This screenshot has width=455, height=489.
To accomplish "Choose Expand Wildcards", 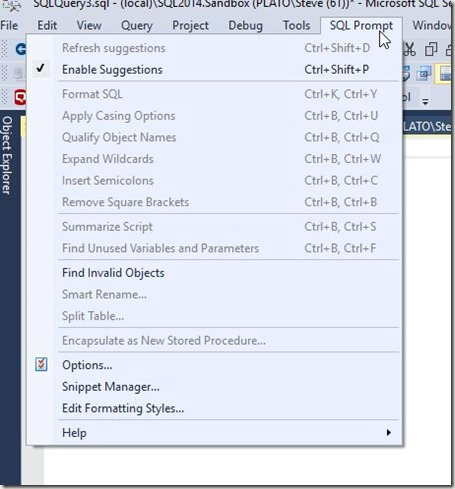I will click(214, 159).
